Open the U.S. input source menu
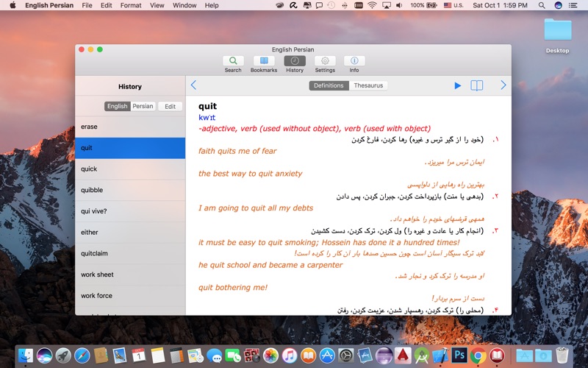This screenshot has height=368, width=588. [453, 5]
